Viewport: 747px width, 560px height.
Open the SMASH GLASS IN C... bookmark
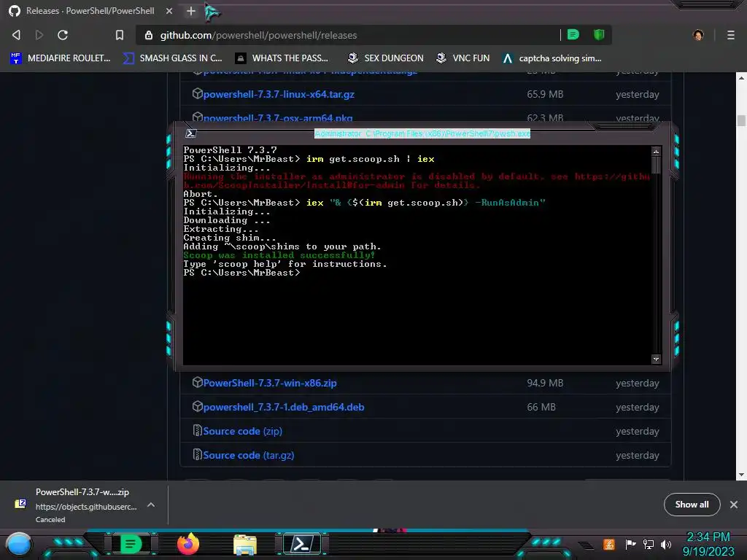172,58
